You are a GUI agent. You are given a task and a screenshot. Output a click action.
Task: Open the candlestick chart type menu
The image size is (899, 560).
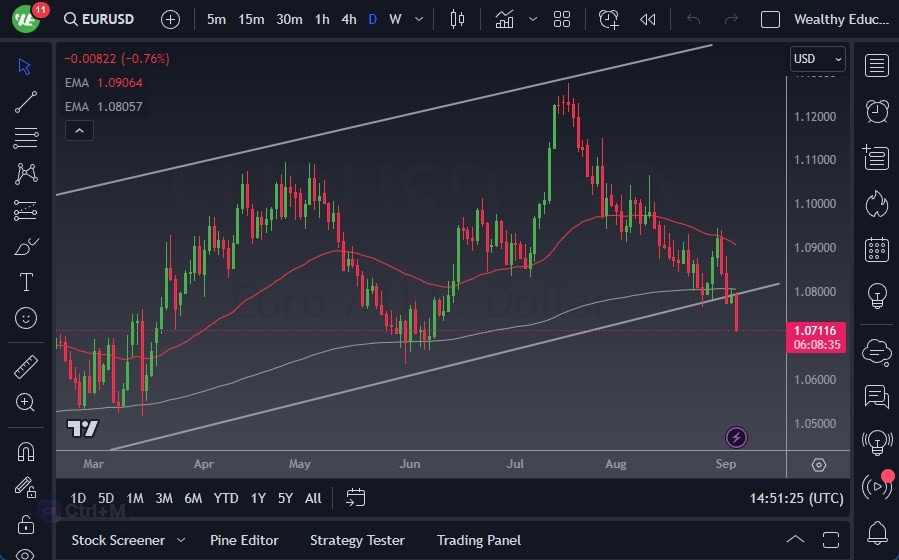coord(458,19)
